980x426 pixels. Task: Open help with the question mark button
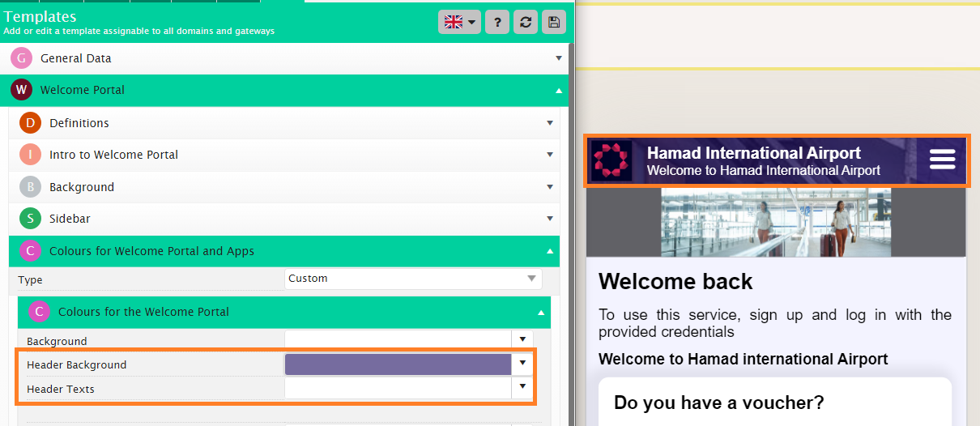(497, 22)
